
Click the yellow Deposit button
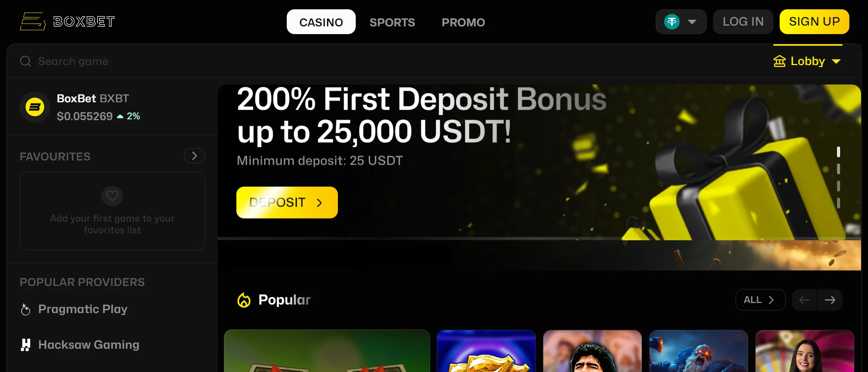[287, 203]
